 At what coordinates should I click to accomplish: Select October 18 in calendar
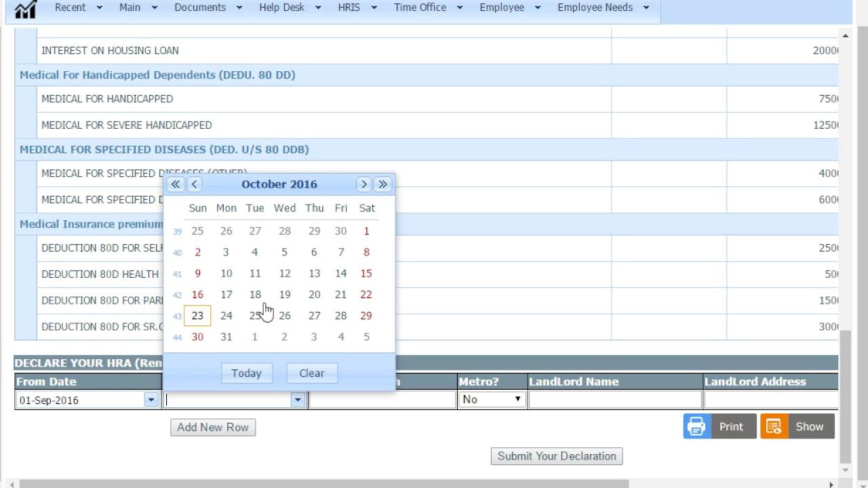coord(255,295)
